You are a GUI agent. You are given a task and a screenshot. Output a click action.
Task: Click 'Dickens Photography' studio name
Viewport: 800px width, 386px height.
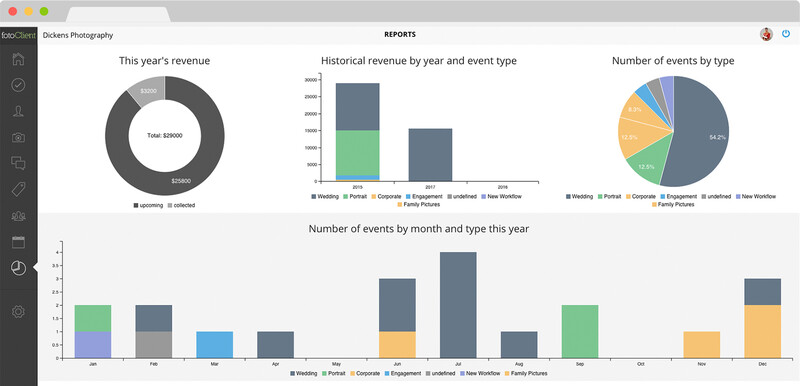[x=78, y=35]
